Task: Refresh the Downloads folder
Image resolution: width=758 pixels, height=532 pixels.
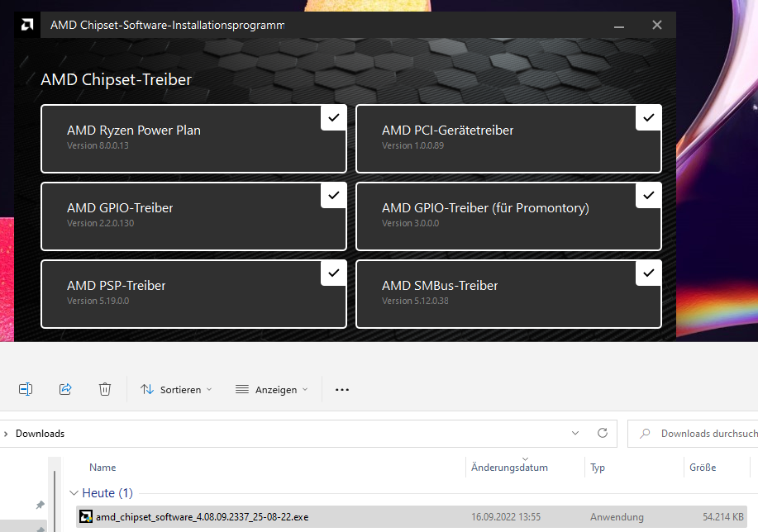Action: click(603, 433)
